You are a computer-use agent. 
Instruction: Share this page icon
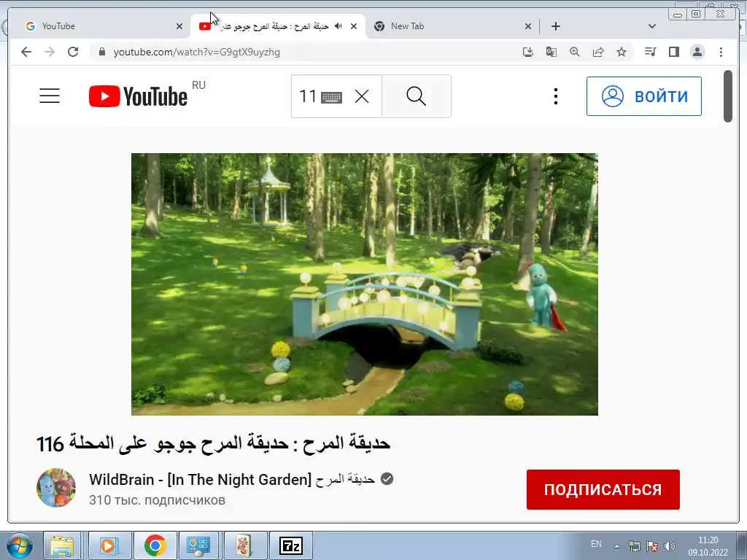pyautogui.click(x=598, y=52)
